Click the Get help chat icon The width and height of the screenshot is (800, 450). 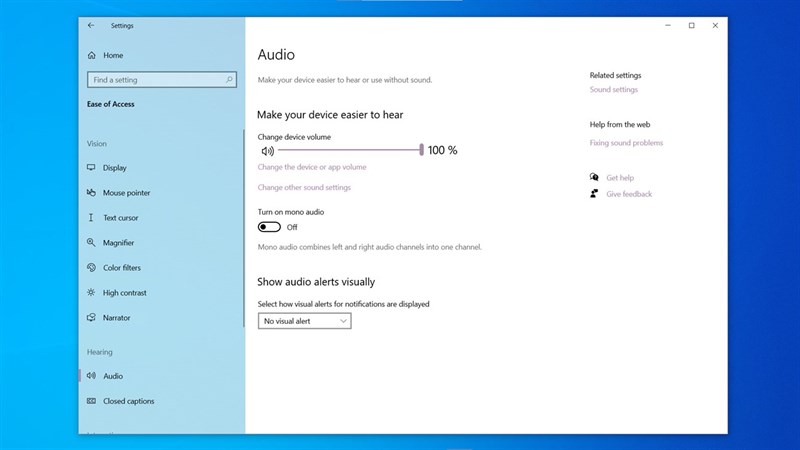click(x=594, y=177)
